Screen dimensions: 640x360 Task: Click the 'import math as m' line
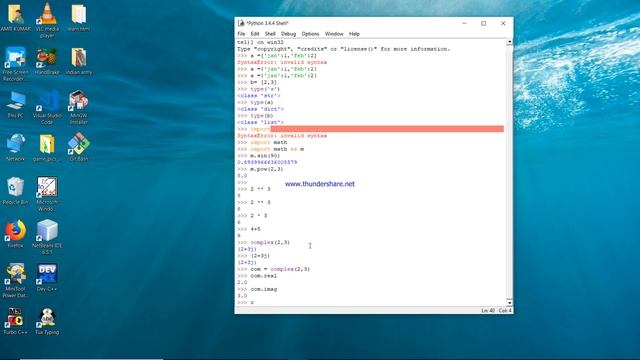[x=271, y=149]
